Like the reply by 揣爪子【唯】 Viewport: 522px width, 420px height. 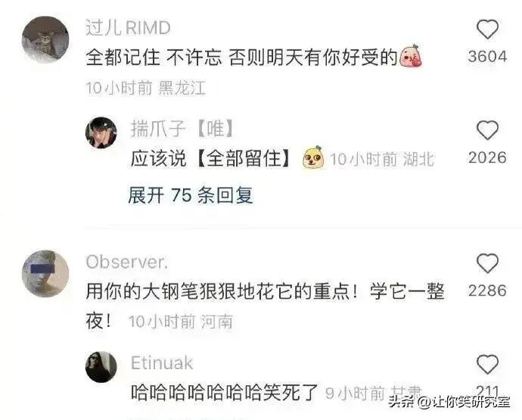click(x=487, y=130)
